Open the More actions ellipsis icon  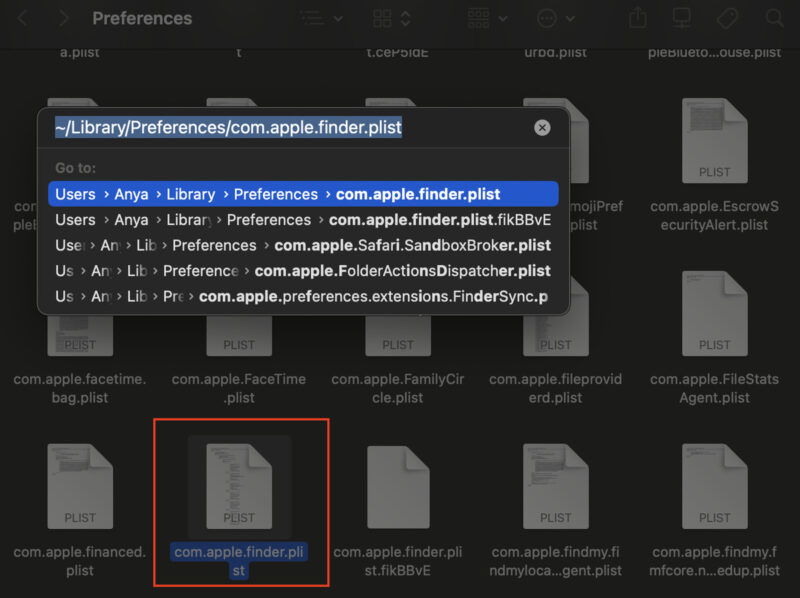coord(545,18)
